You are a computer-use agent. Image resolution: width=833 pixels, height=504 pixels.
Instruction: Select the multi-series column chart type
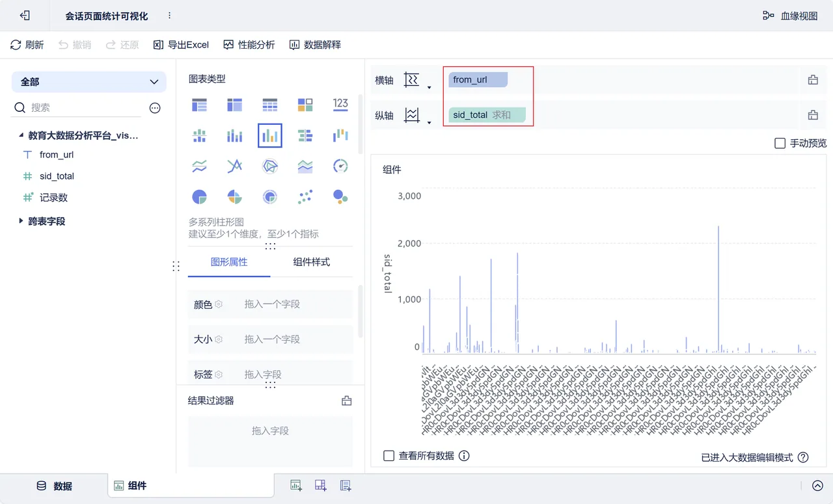(x=269, y=135)
